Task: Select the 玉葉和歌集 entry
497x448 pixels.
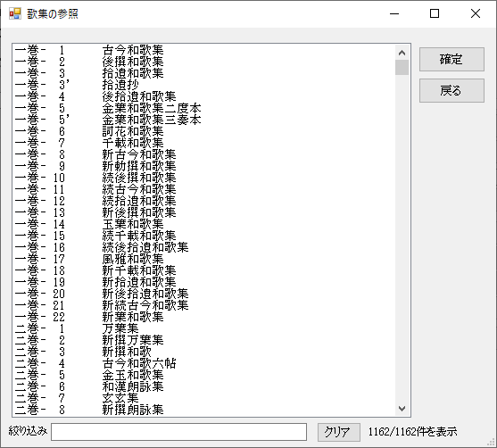Action: click(x=204, y=224)
